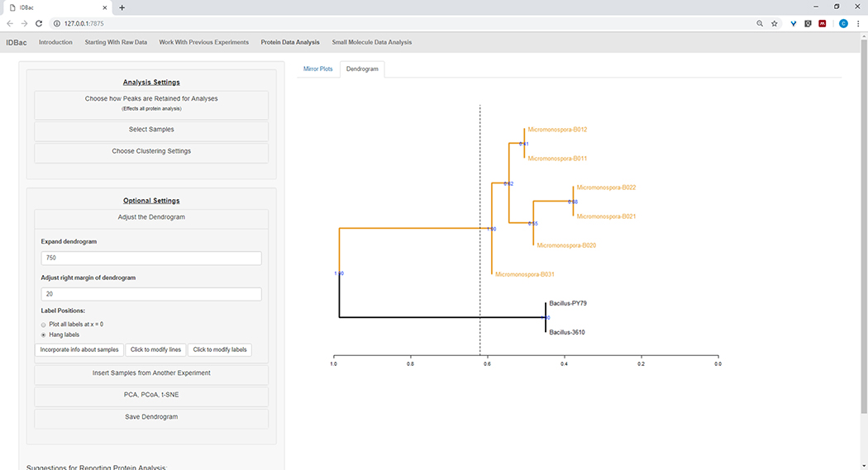Open the 'PCA, PCoA, t-SNE' section
Screen dimensions: 868x470
(151, 395)
